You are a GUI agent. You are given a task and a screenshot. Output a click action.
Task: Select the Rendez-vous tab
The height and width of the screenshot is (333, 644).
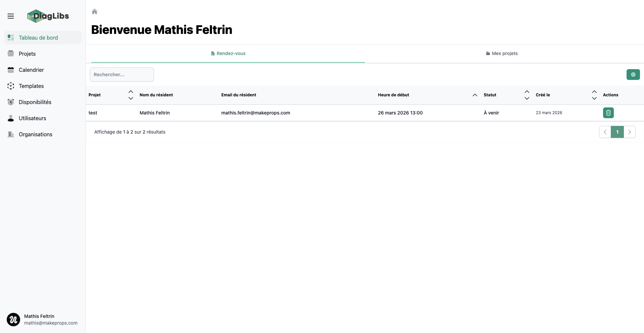228,53
